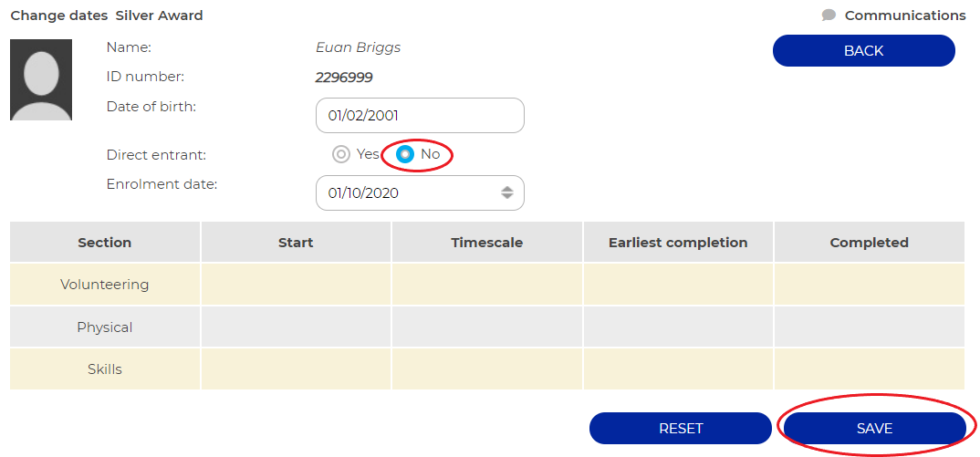Open the Enrolment date spinner arrows

[506, 193]
